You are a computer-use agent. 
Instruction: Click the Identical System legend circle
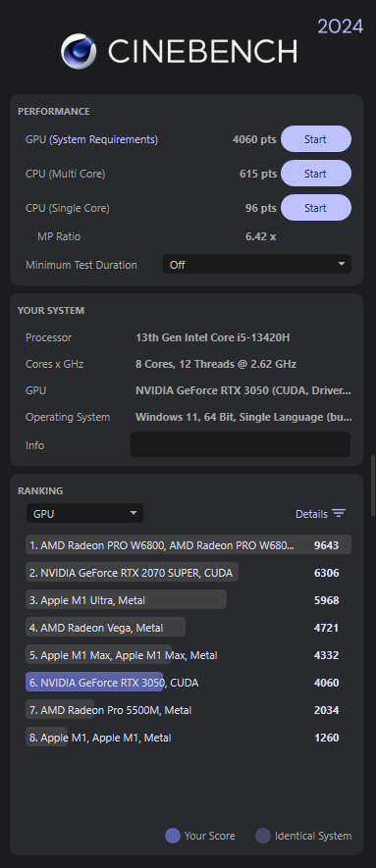click(263, 836)
